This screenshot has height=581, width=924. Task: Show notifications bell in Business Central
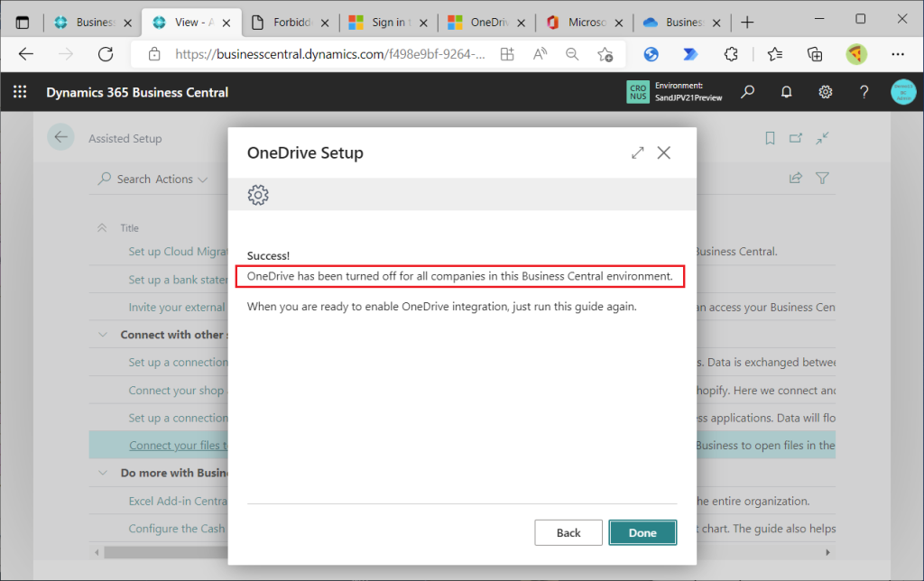tap(786, 92)
